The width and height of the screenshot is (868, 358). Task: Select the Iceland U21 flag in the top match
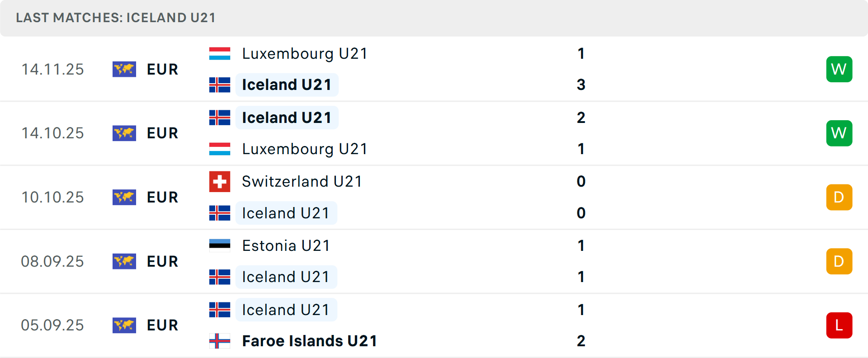pos(219,84)
